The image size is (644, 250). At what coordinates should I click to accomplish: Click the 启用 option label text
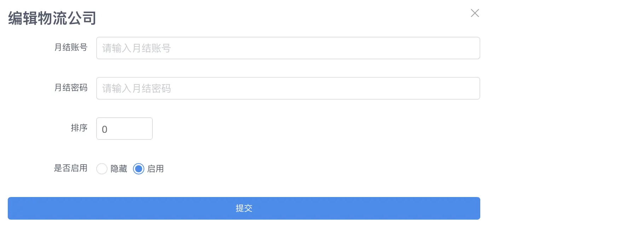tap(156, 169)
